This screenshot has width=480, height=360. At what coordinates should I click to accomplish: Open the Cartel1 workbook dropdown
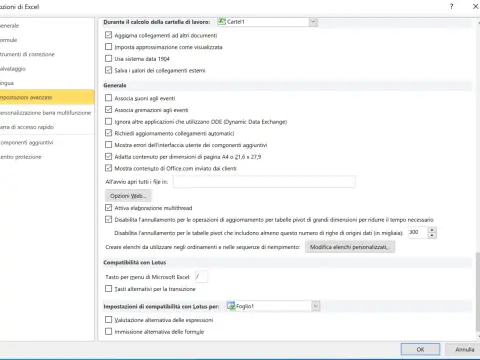point(313,22)
